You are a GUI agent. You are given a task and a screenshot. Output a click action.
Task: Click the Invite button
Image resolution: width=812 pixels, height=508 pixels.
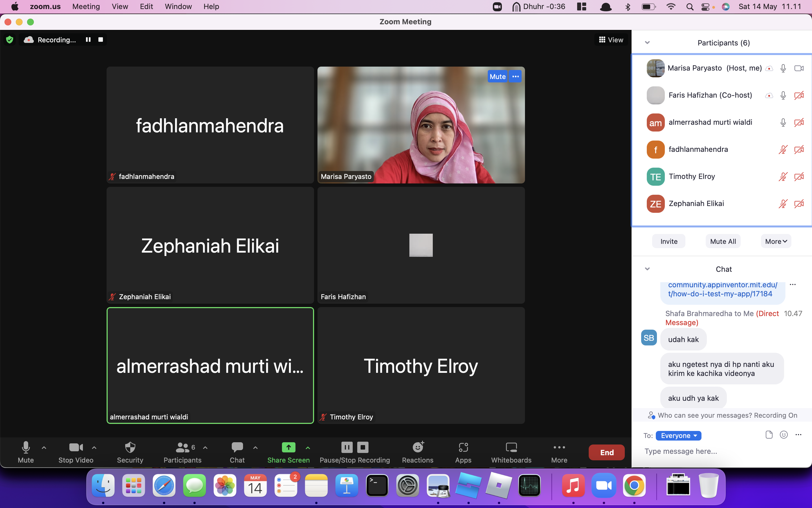(x=669, y=241)
